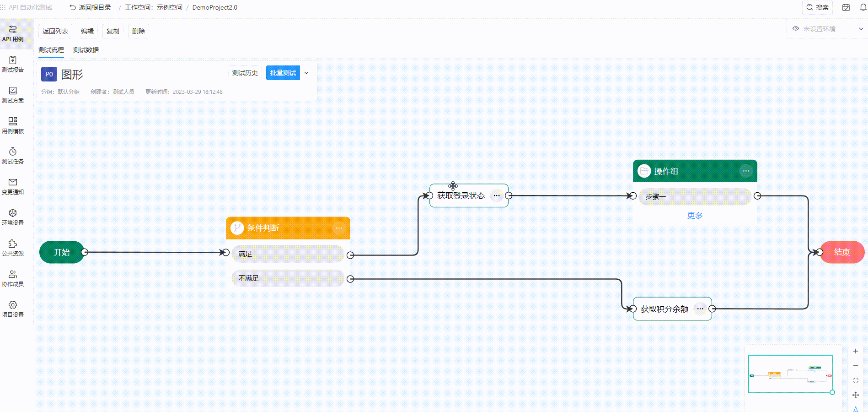Open 环境设置 from the sidebar
This screenshot has height=412, width=868.
pyautogui.click(x=13, y=217)
